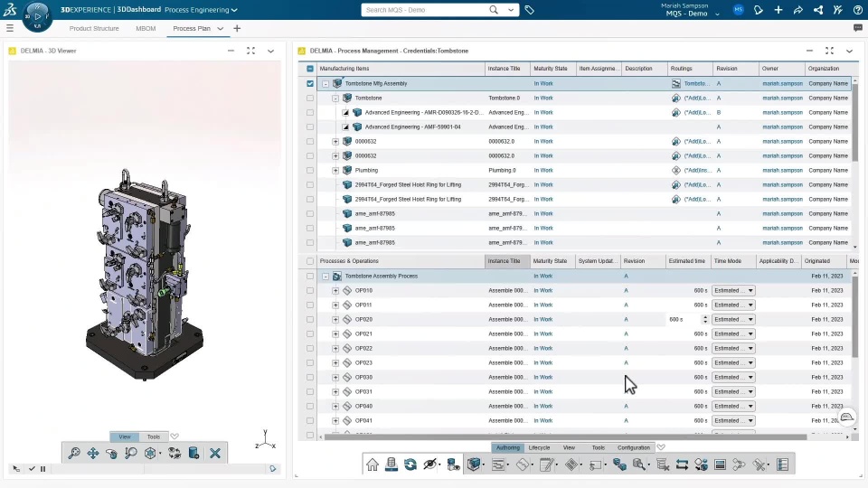Click the Maturity State column header in Manufacturing Items
The width and height of the screenshot is (868, 488).
click(553, 69)
